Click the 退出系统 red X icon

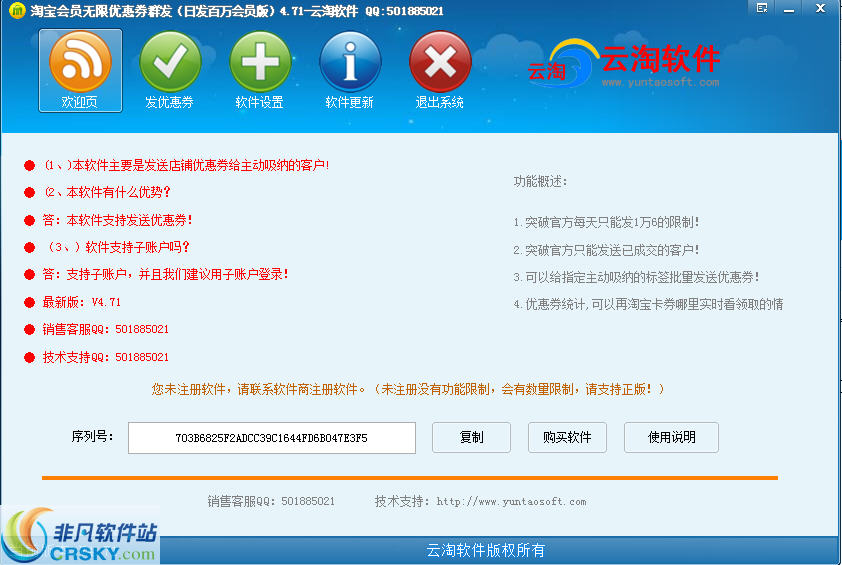(440, 70)
